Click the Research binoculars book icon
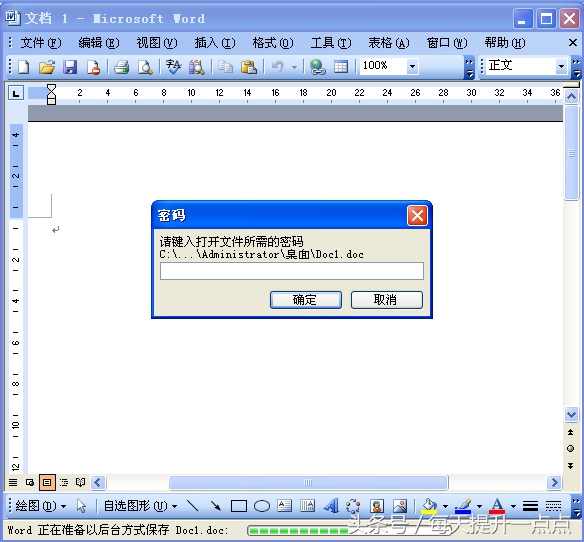 point(196,67)
